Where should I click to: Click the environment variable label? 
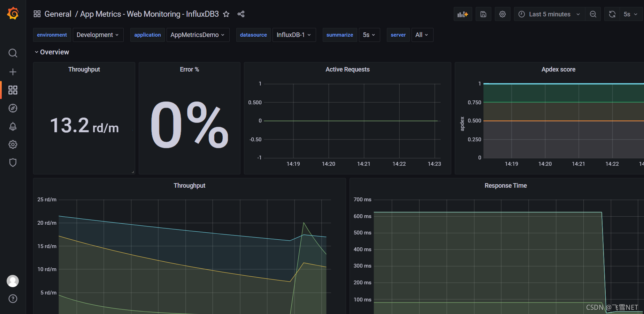(x=52, y=35)
